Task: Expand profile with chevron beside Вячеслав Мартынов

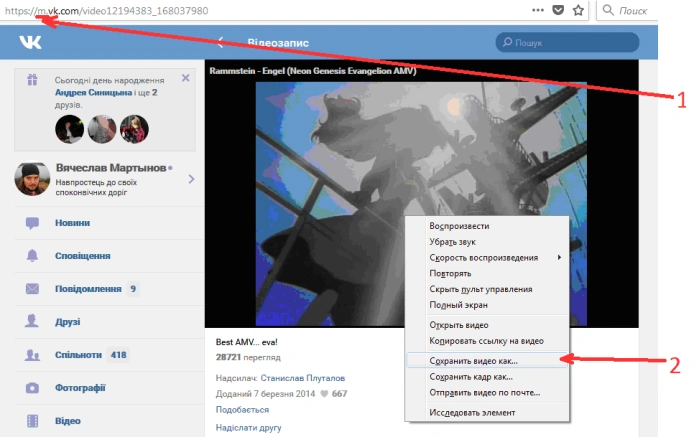Action: click(191, 179)
